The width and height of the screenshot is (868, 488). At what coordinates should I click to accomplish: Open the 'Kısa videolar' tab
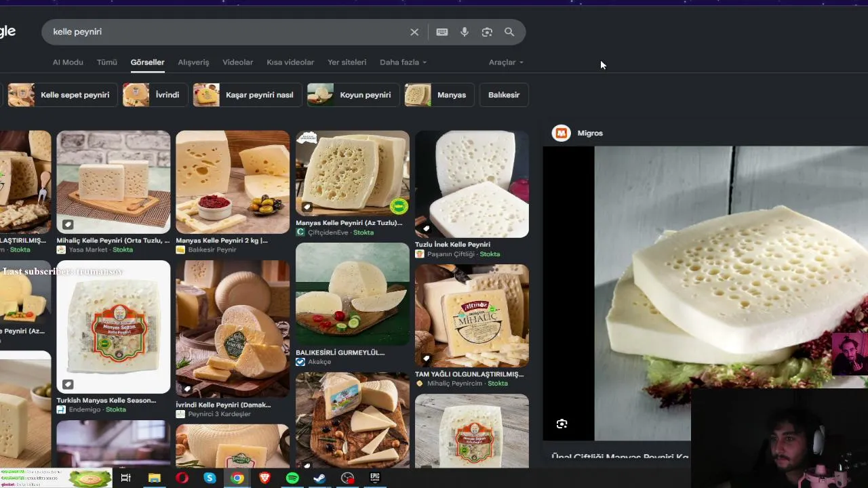290,62
